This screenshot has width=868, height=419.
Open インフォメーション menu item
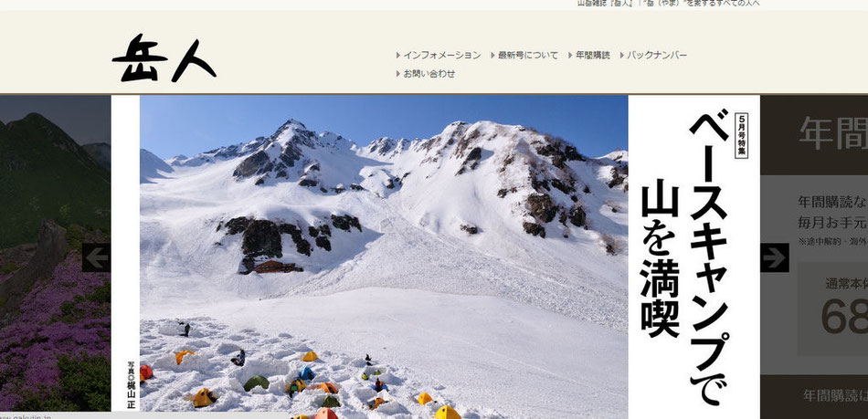(441, 56)
